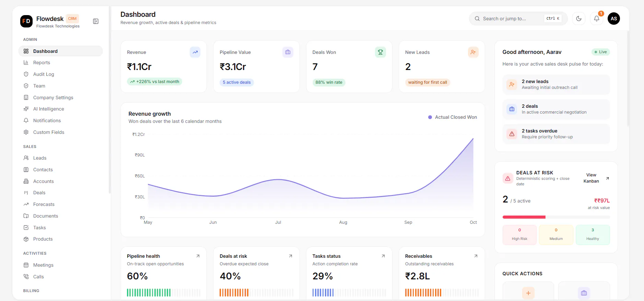The image size is (644, 301).
Task: Open 2 tasks overdue item
Action: [556, 134]
